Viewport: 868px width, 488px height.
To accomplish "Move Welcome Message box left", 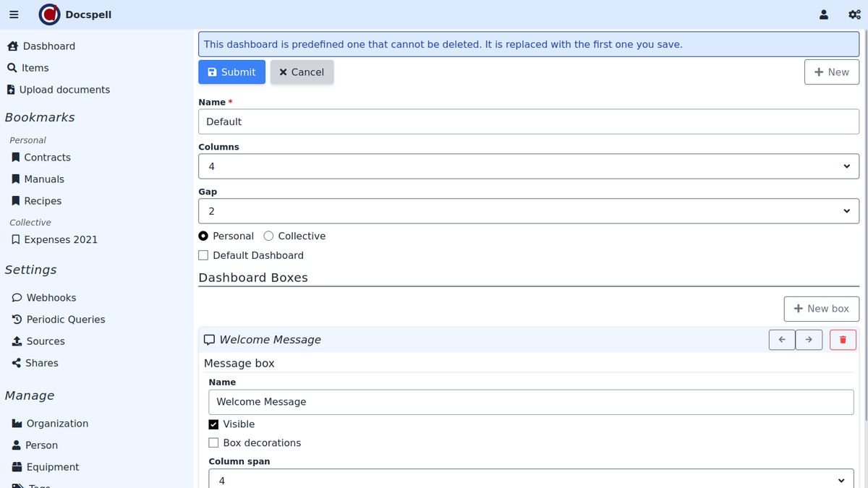I will pos(782,340).
